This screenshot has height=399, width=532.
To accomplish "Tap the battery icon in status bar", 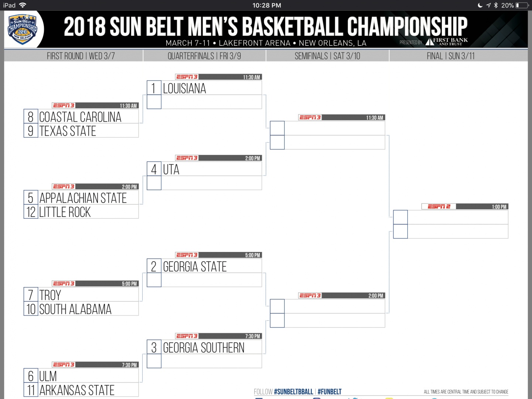I will [522, 5].
